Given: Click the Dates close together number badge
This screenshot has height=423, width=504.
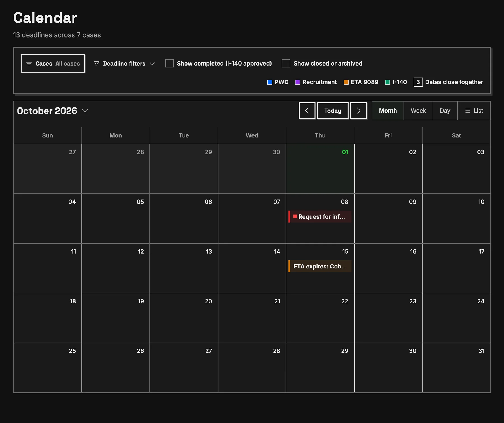Looking at the screenshot, I should click(x=418, y=82).
